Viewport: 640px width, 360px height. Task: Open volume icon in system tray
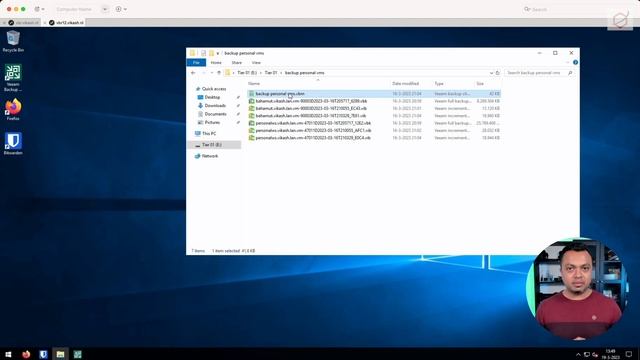point(595,354)
